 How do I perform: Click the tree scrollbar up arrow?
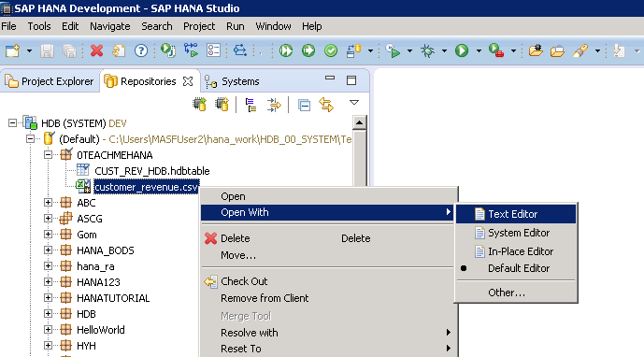pyautogui.click(x=359, y=122)
